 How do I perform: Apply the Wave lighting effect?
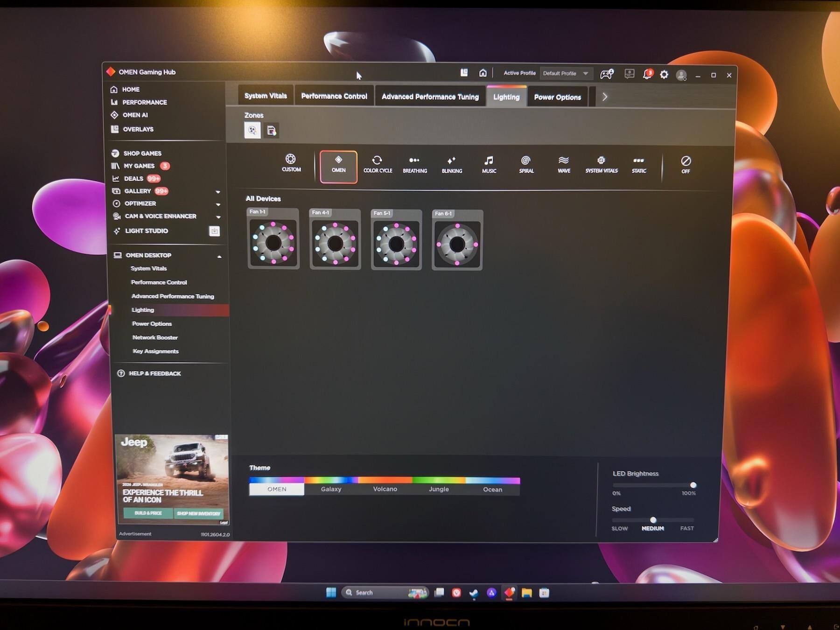[x=564, y=165]
